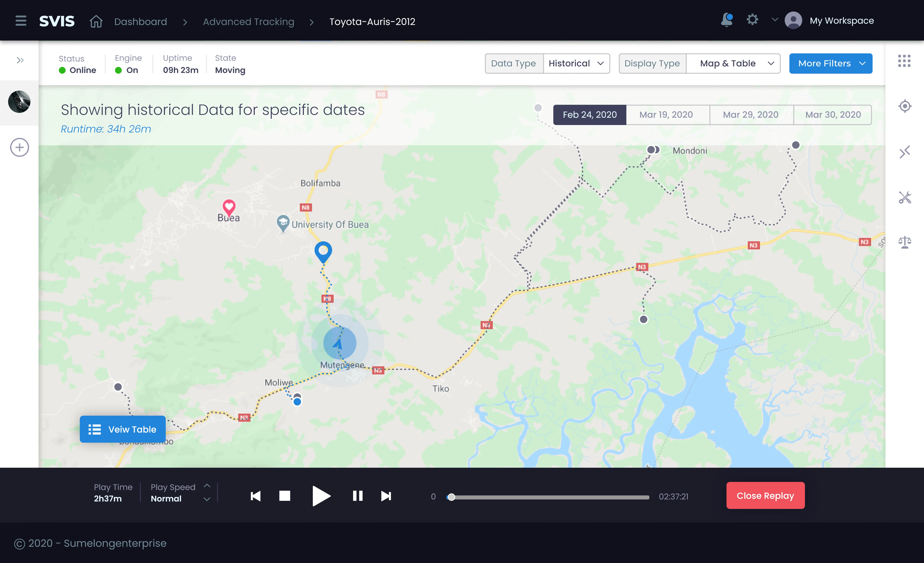Play the route replay
The width and height of the screenshot is (924, 563).
[x=321, y=496]
